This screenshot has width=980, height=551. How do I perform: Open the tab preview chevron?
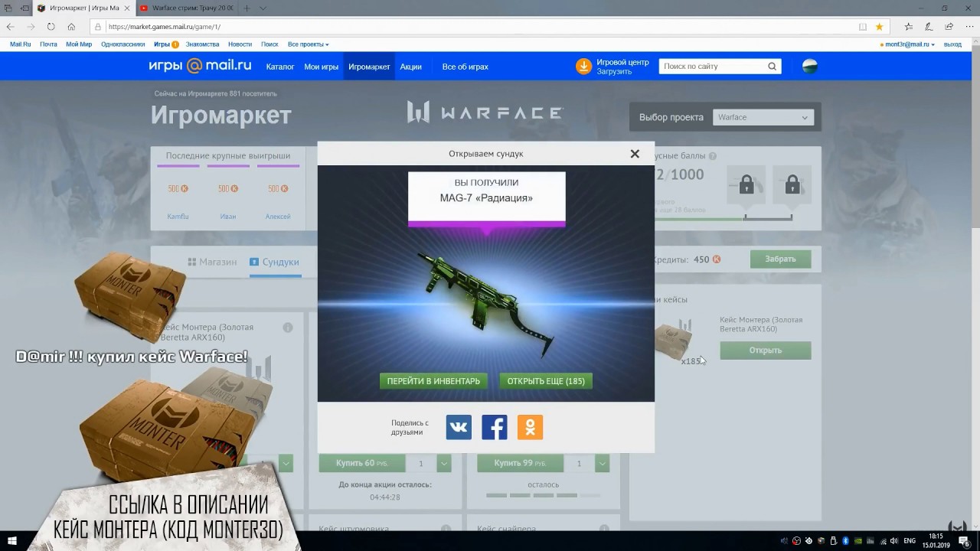(263, 8)
